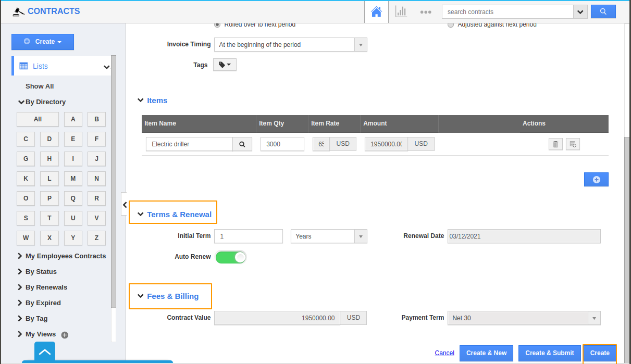Click the Item Rate field
This screenshot has width=631, height=364.
pos(321,144)
